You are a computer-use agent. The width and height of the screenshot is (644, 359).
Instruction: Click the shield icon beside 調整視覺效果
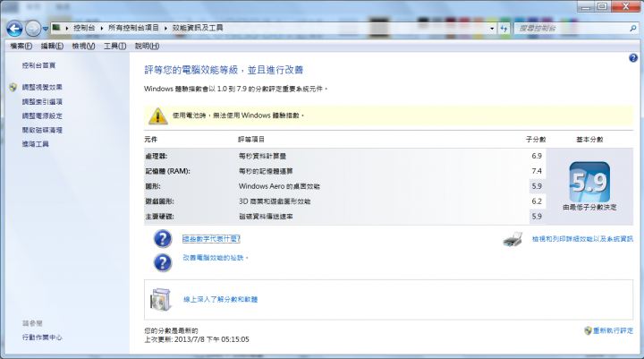pyautogui.click(x=13, y=87)
